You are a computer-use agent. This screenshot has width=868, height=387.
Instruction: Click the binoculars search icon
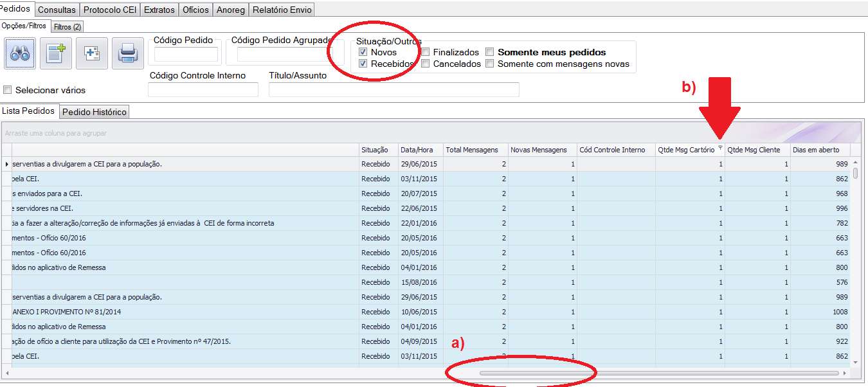pyautogui.click(x=20, y=53)
